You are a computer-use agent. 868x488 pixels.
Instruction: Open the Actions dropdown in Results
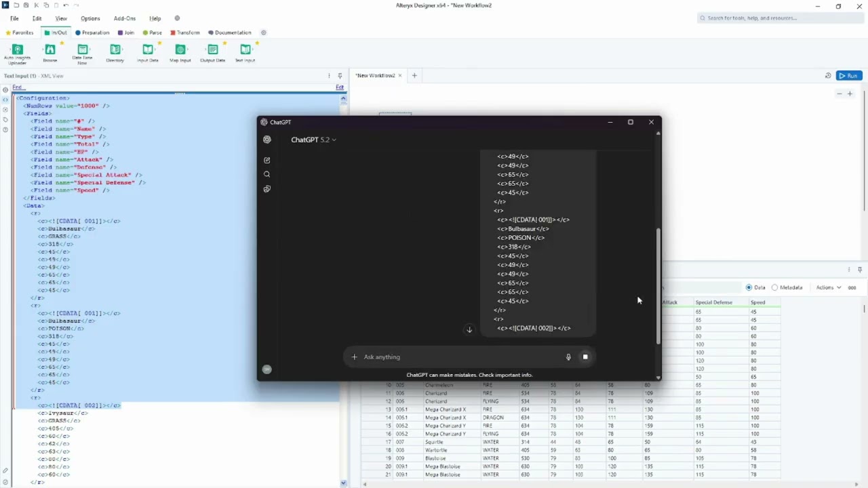829,287
